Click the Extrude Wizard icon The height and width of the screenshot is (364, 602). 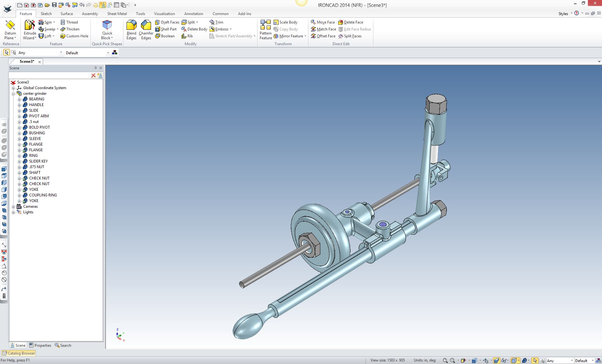point(30,25)
